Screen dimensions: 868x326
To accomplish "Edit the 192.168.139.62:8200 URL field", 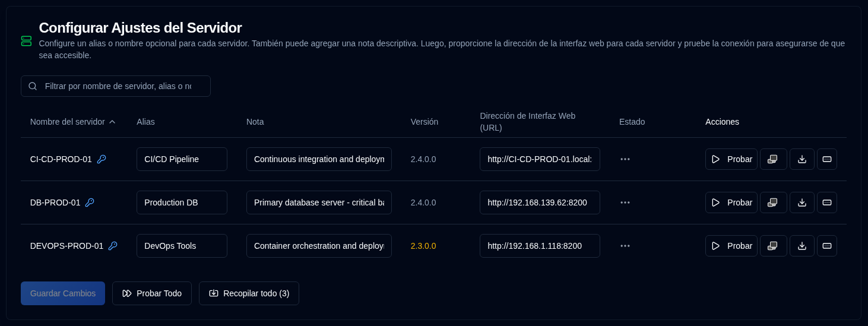I will point(540,202).
